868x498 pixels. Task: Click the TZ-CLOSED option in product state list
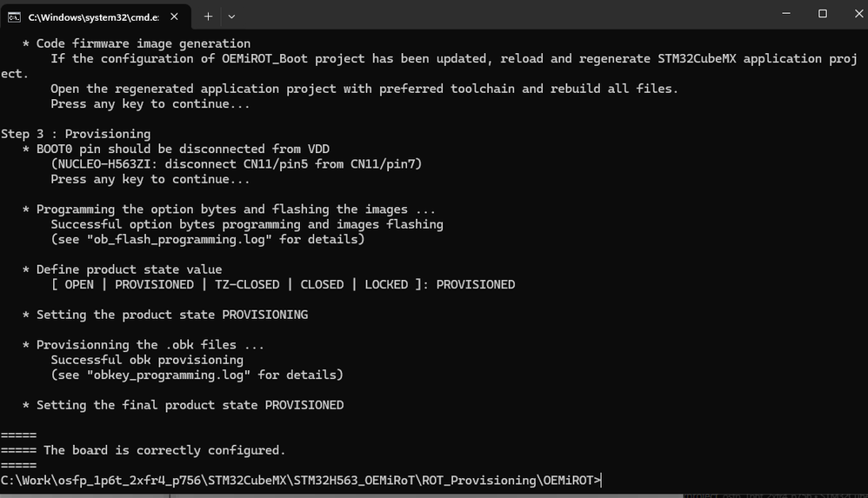pyautogui.click(x=247, y=284)
